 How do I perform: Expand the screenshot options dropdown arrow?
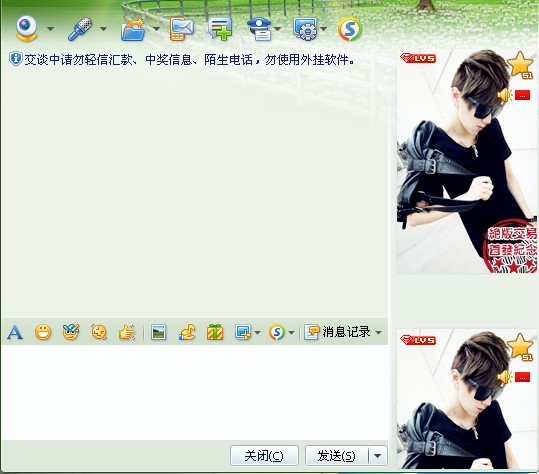pyautogui.click(x=257, y=332)
